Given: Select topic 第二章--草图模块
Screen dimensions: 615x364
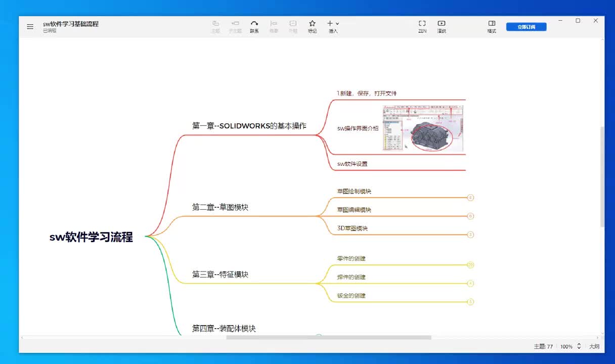Looking at the screenshot, I should 220,207.
